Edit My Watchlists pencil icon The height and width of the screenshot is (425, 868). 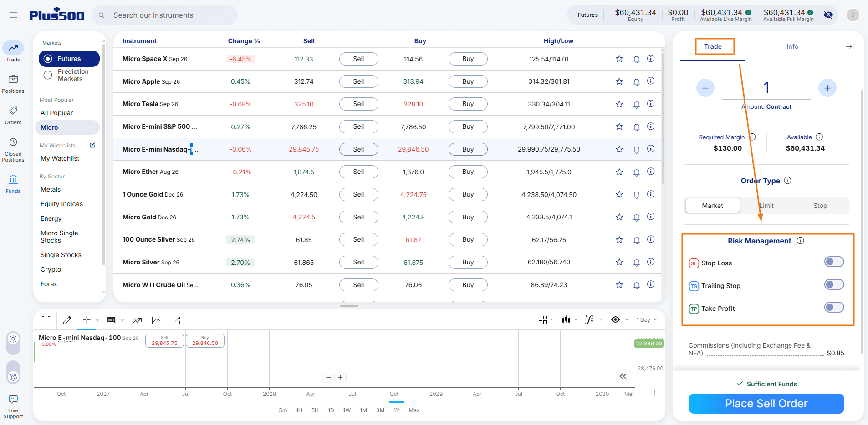(x=92, y=145)
